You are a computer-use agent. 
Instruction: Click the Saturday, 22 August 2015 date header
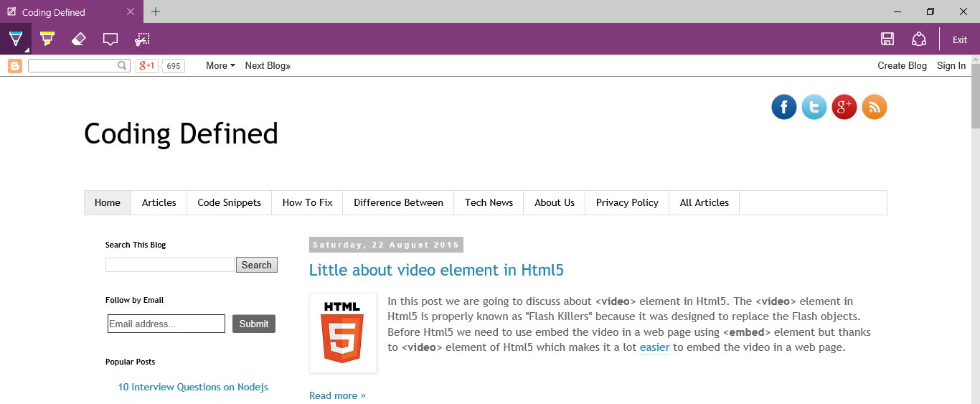(x=386, y=245)
